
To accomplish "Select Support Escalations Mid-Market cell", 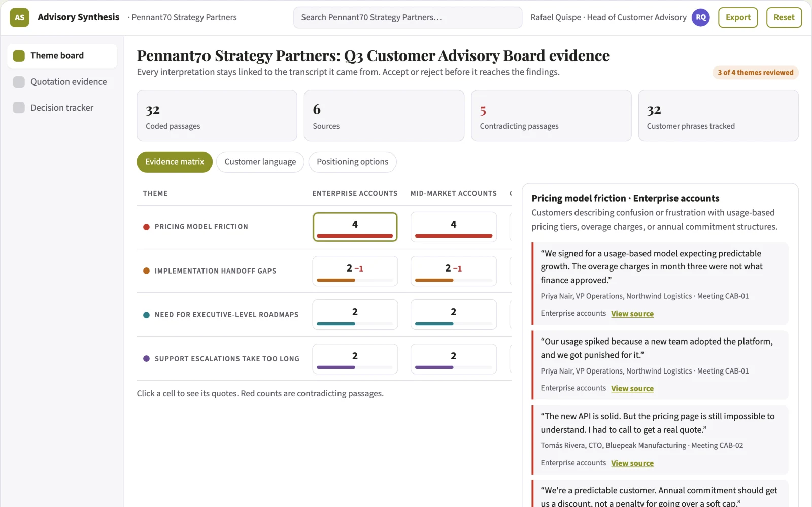I will point(454,359).
